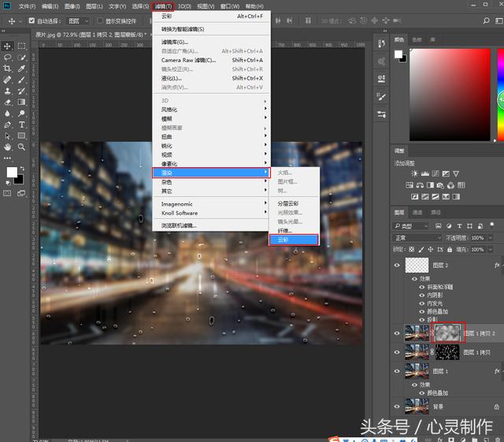Choose the Eyedropper tool
504x442 pixels.
tap(21, 69)
